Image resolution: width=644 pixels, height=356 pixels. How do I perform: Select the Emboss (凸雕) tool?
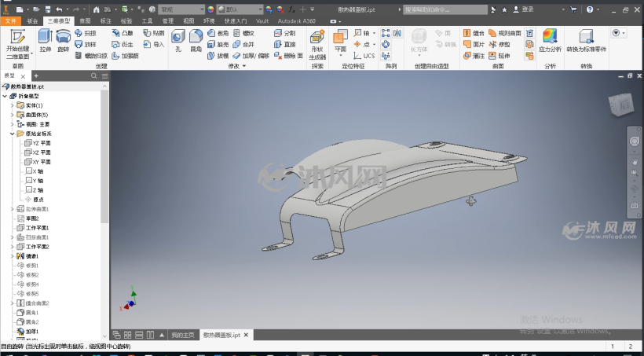(123, 33)
